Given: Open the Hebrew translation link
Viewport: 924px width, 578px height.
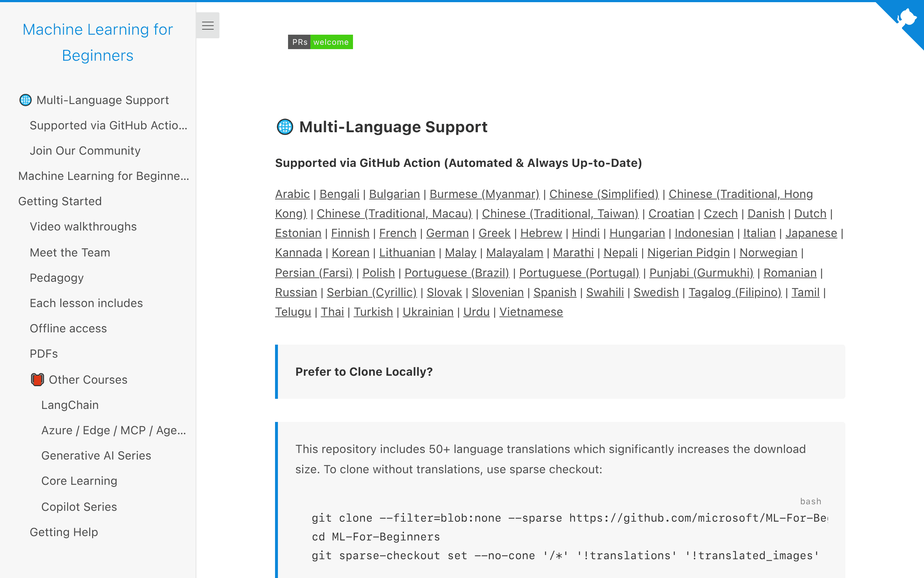Looking at the screenshot, I should pos(541,233).
